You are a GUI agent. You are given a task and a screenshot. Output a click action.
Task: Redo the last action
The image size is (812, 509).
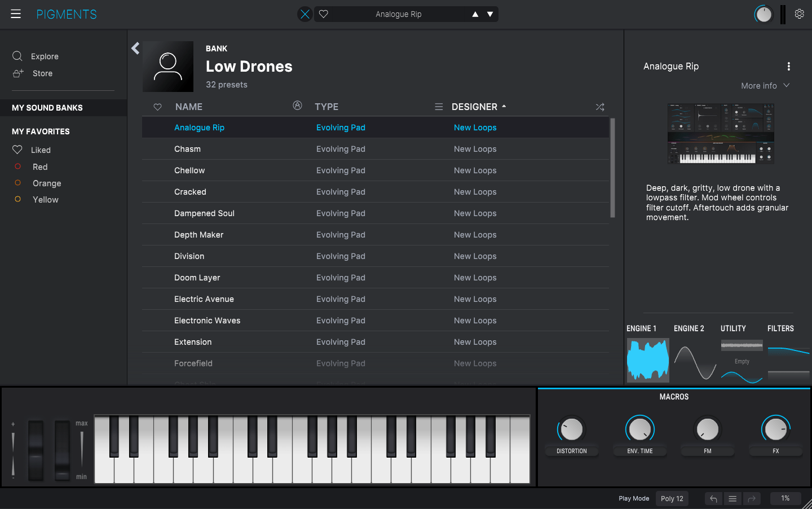[752, 498]
